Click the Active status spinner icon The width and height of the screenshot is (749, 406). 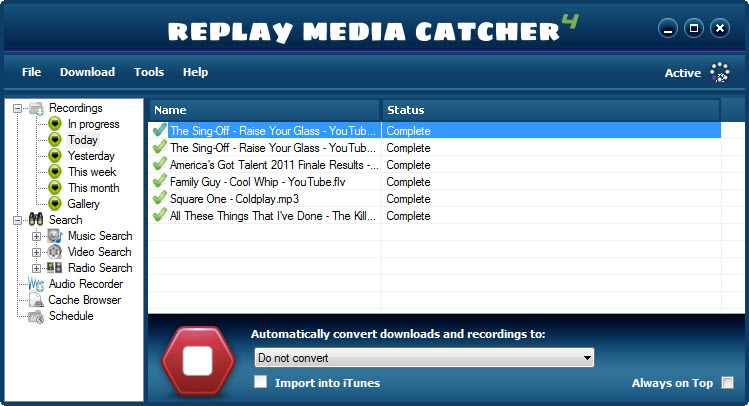coord(720,73)
